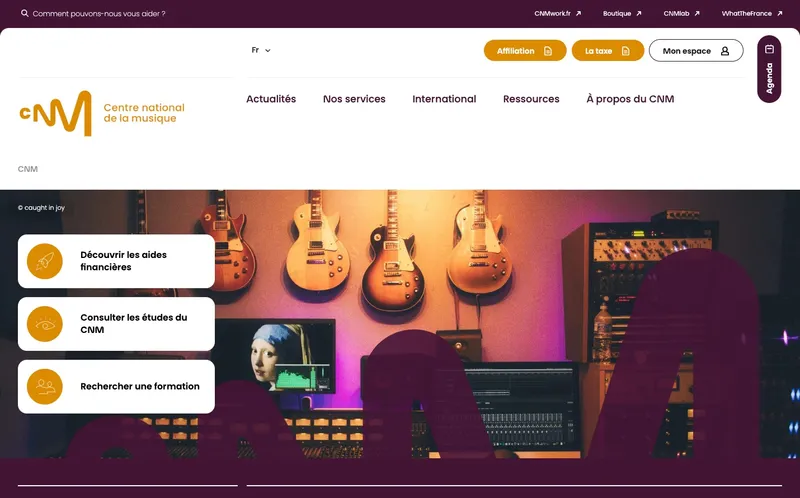Open the Nos services menu

[x=354, y=99]
